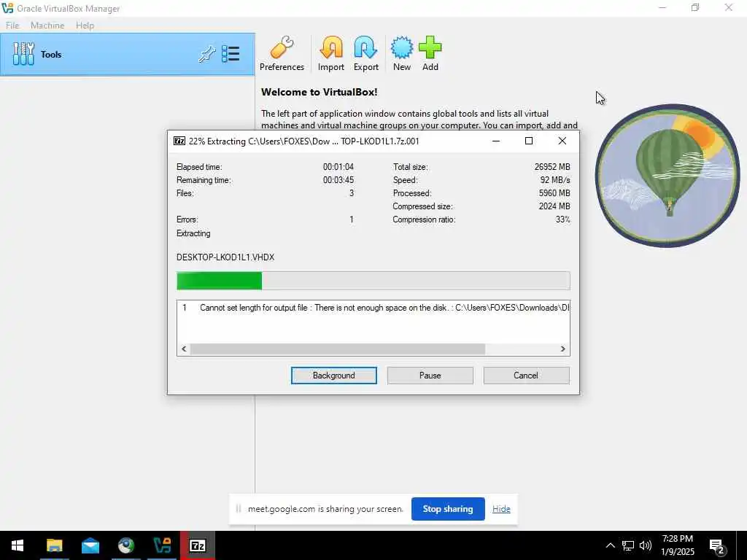747x560 pixels.
Task: Maximize the 7-Zip extraction dialog
Action: [x=528, y=141]
